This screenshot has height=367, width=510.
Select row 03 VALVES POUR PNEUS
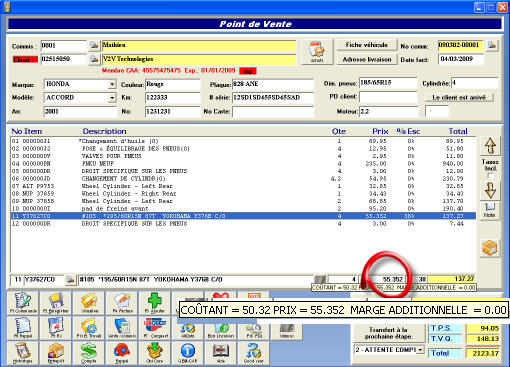[x=243, y=156]
